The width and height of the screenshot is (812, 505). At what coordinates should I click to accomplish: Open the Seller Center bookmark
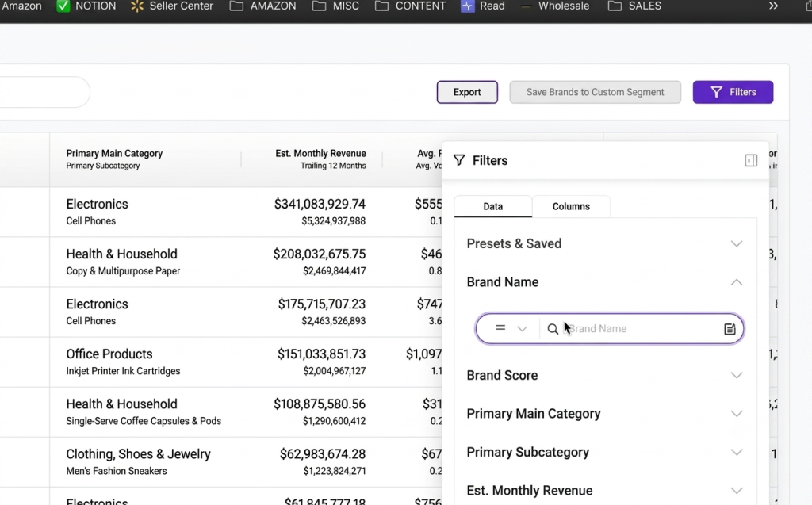172,6
